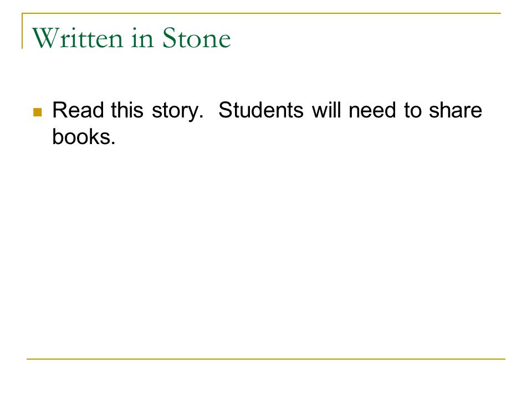The image size is (532, 399).
Task: Select the bottom gold horizontal line
Action: click(265, 359)
